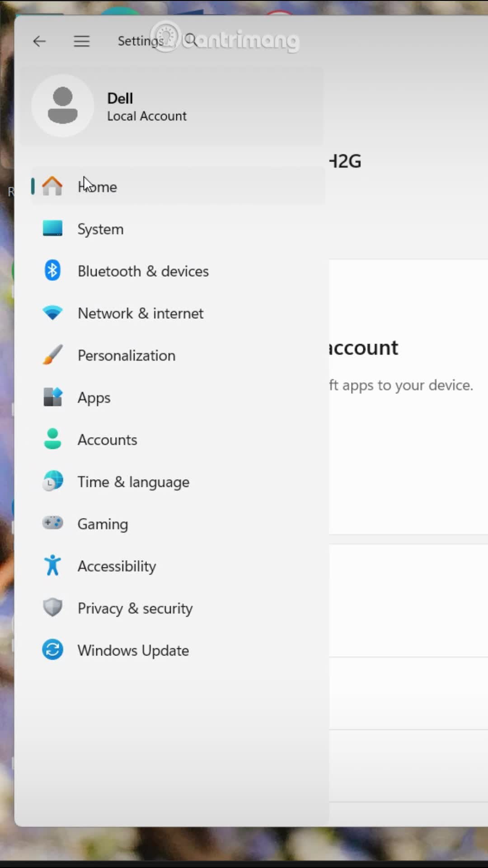Go to Time & language
The height and width of the screenshot is (868, 488).
click(x=178, y=481)
